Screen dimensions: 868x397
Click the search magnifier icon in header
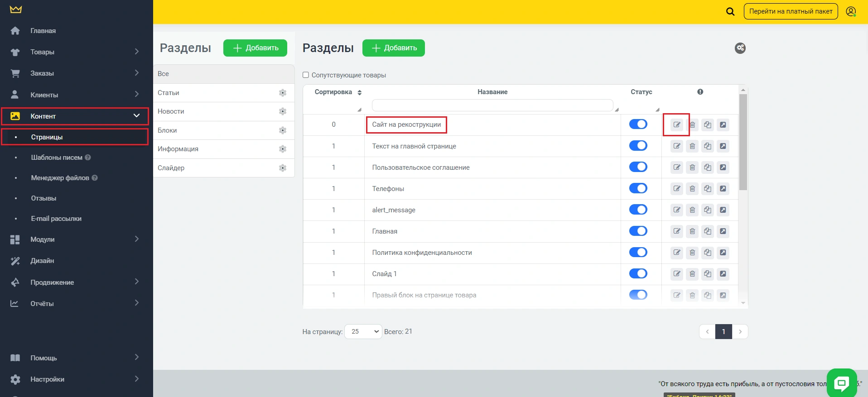coord(730,11)
